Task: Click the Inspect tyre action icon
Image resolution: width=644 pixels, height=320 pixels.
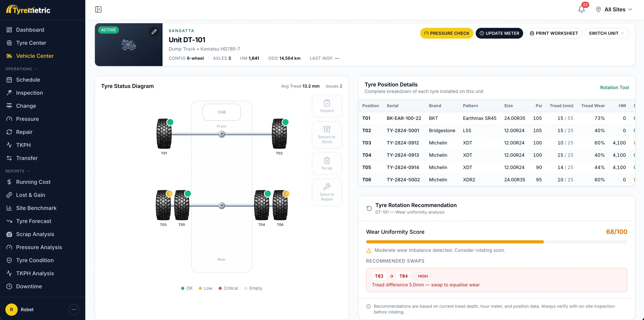Action: tap(327, 103)
